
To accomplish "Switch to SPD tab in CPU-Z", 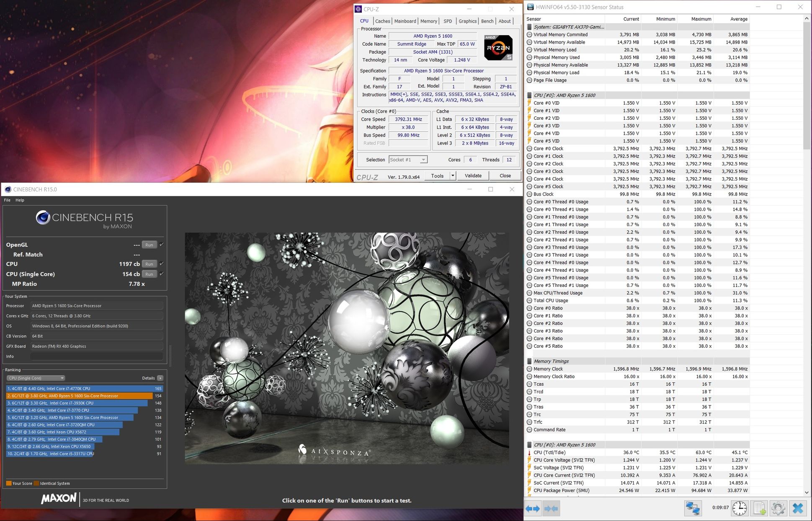I will coord(448,21).
